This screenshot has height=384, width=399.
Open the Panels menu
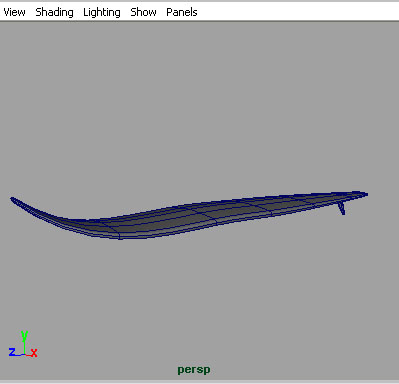click(182, 12)
